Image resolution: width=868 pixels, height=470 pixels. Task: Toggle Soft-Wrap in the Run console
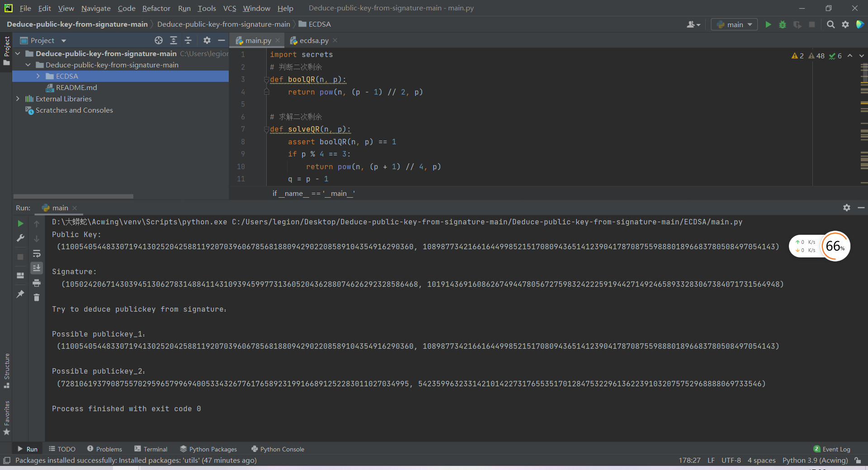(x=37, y=254)
